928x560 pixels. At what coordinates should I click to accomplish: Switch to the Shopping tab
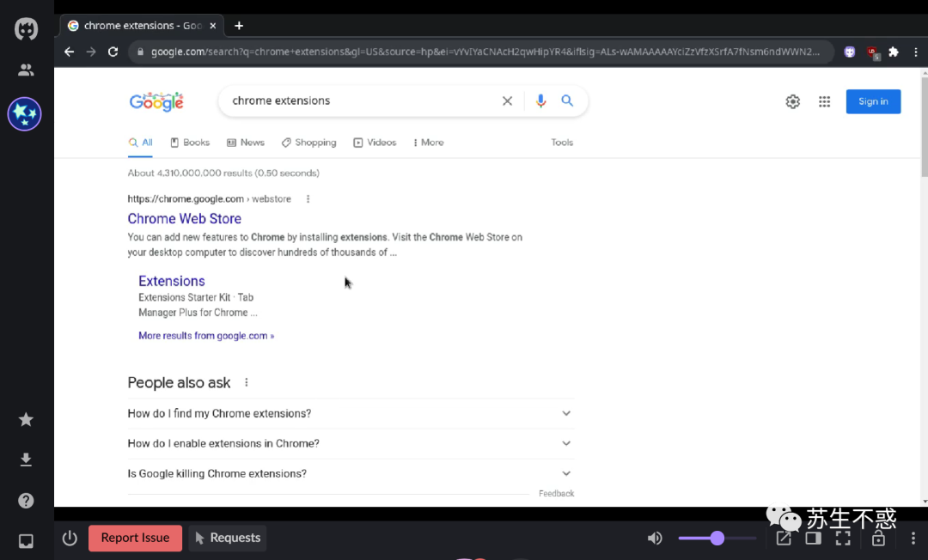[x=309, y=143]
